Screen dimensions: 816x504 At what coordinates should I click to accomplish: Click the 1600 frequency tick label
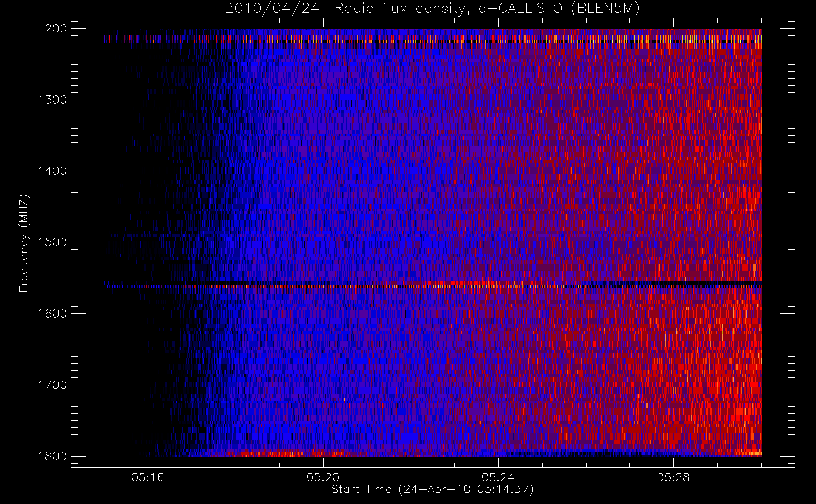pyautogui.click(x=52, y=313)
